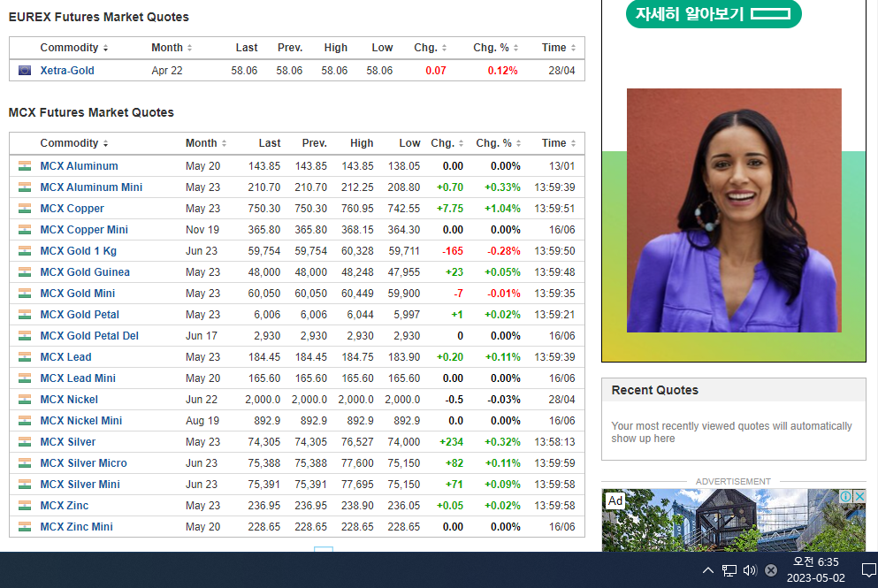Click India flag icon beside MCX Gold 1 Kg
The image size is (878, 588).
(25, 251)
